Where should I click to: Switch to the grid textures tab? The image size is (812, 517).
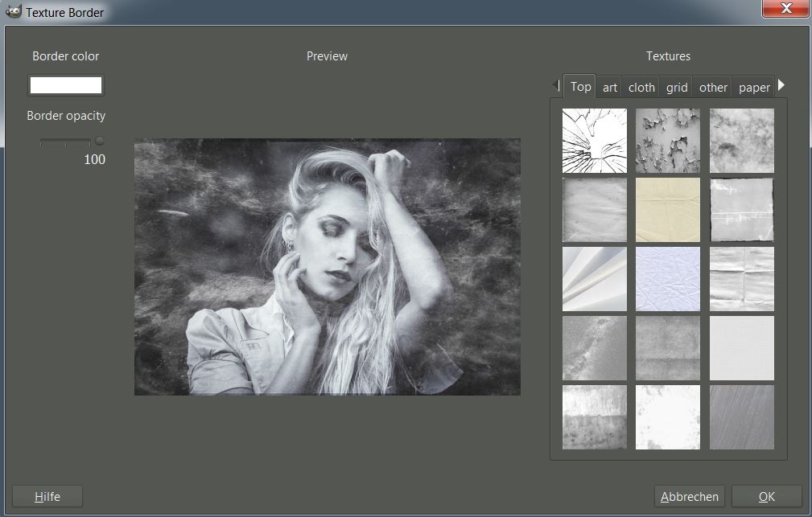coord(677,88)
